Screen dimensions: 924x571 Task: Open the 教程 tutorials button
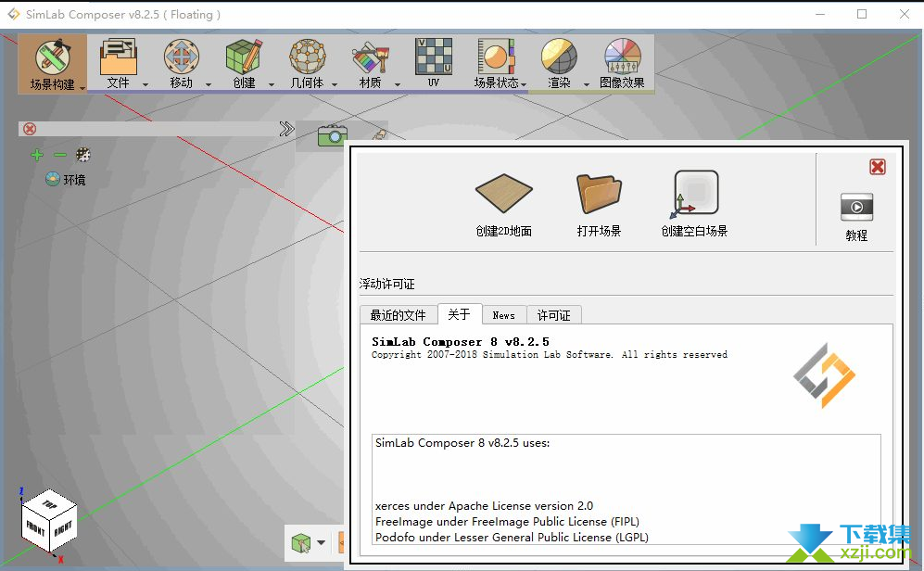tap(856, 217)
